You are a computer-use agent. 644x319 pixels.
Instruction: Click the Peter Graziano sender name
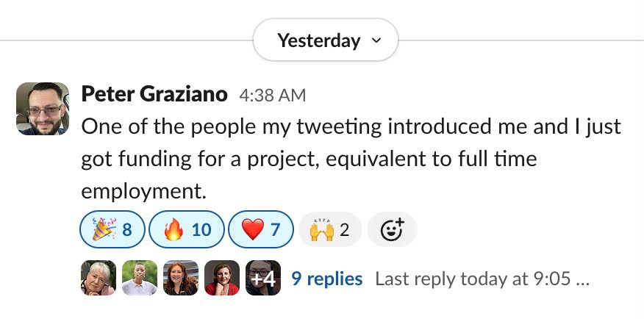coord(154,94)
